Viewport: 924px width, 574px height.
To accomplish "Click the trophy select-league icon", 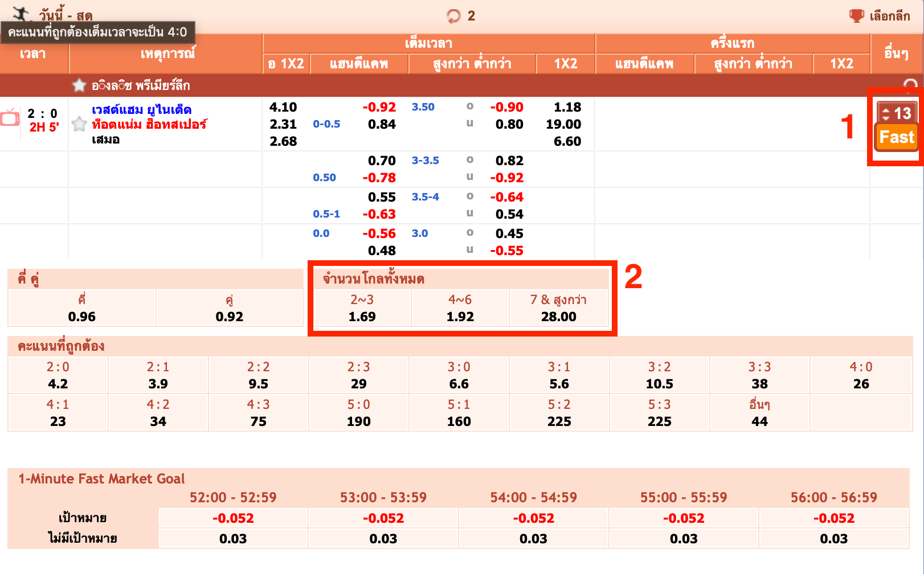I will click(x=856, y=16).
